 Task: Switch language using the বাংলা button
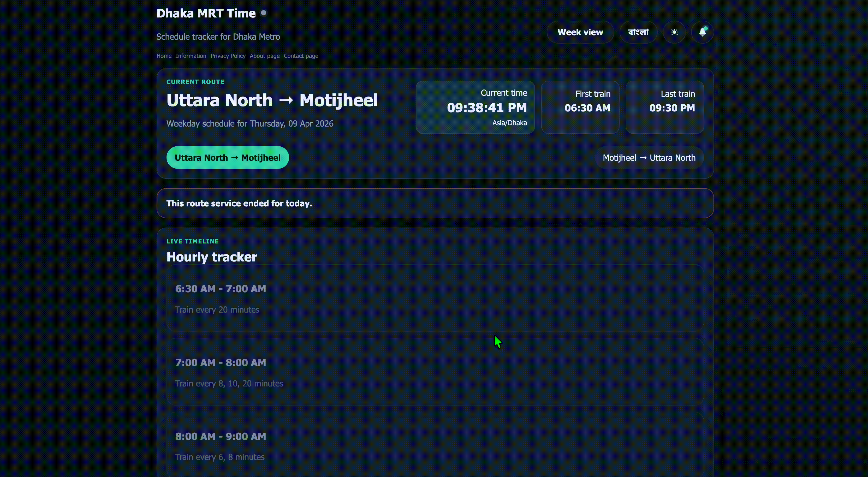(x=638, y=32)
